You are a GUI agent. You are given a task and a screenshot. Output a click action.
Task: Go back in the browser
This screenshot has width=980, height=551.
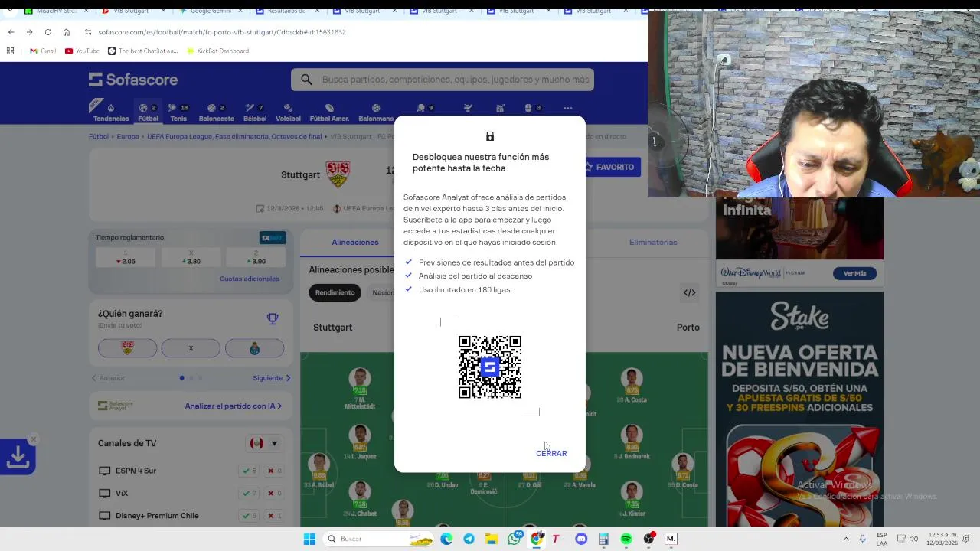11,32
